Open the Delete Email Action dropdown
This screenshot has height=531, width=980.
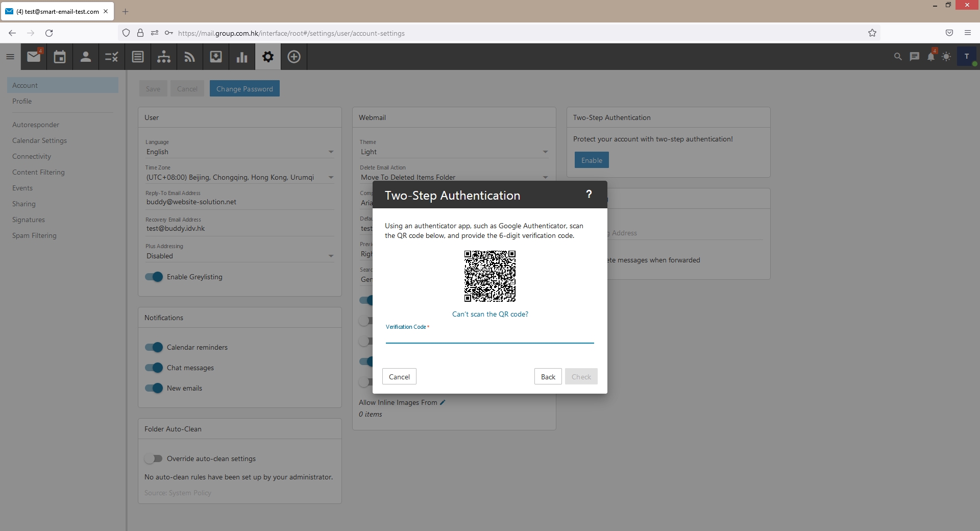[454, 177]
